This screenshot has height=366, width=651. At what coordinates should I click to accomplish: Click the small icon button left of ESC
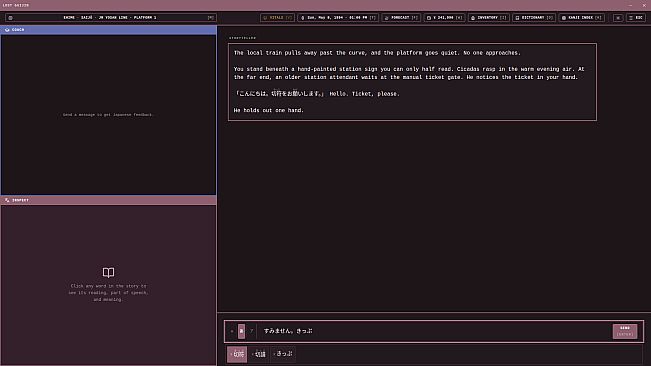pos(618,18)
